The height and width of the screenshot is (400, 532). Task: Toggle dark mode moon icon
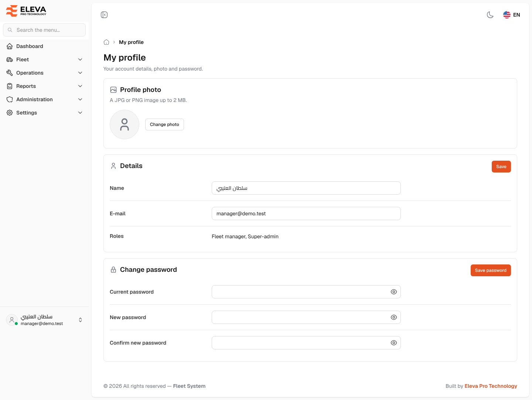tap(490, 15)
